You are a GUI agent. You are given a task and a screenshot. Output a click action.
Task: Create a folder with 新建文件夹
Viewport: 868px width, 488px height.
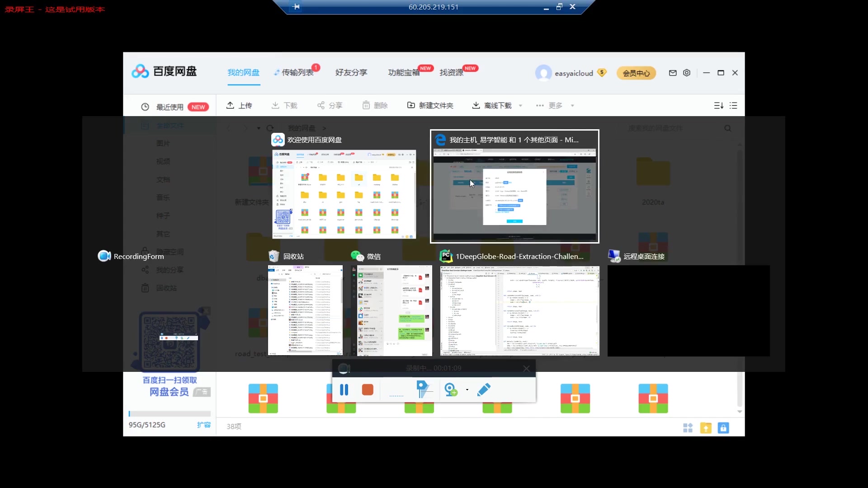(x=430, y=105)
